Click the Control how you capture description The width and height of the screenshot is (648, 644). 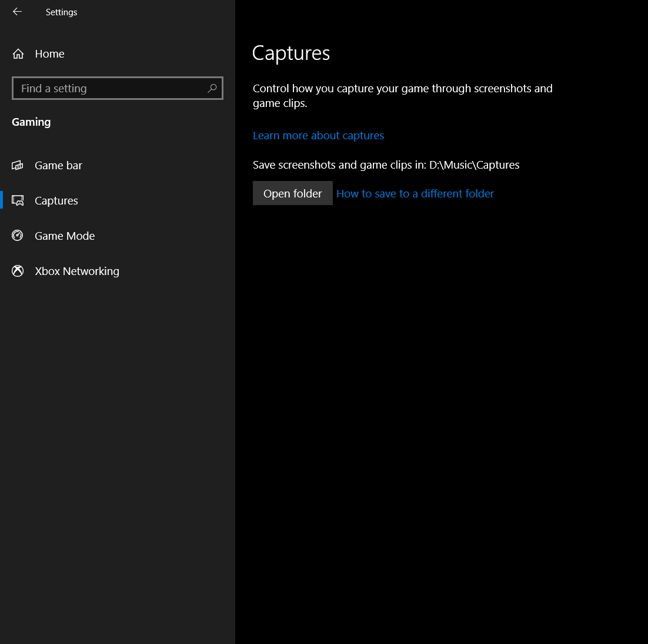coord(403,95)
